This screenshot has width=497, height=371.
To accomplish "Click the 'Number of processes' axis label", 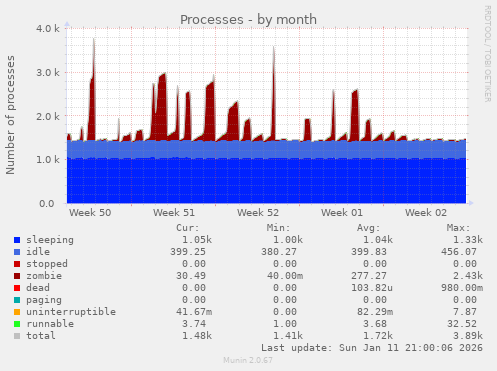I will click(x=10, y=115).
